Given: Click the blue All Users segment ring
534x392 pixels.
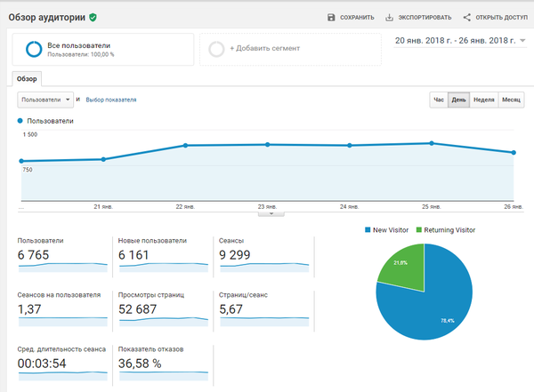Looking at the screenshot, I should [34, 49].
